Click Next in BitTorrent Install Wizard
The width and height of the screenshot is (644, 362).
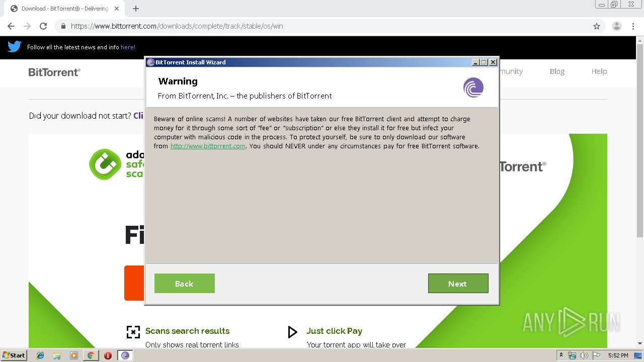(458, 284)
